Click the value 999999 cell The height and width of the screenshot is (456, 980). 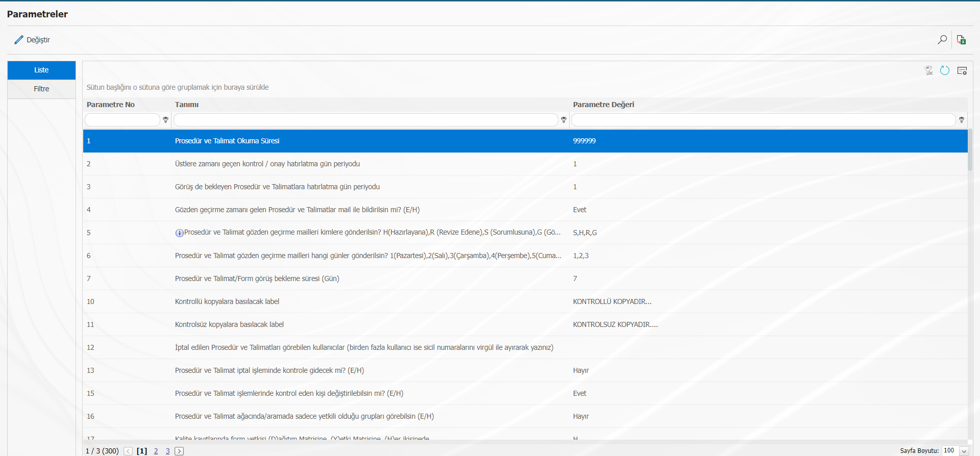tap(584, 141)
